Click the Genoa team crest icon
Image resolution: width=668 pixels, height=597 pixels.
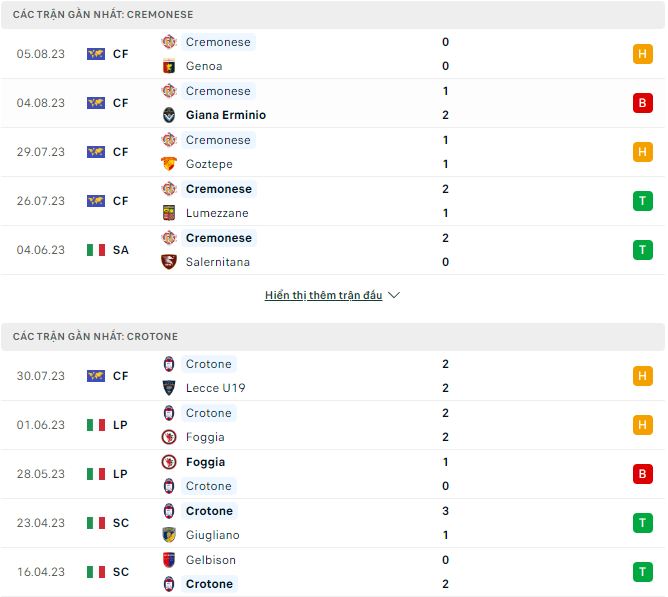(x=169, y=66)
